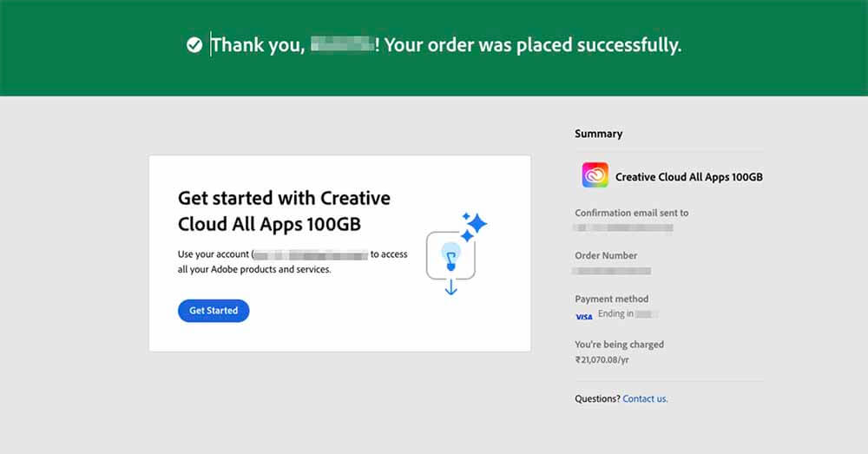The height and width of the screenshot is (454, 868).
Task: Click the lightbulb download illustration
Action: pyautogui.click(x=450, y=255)
